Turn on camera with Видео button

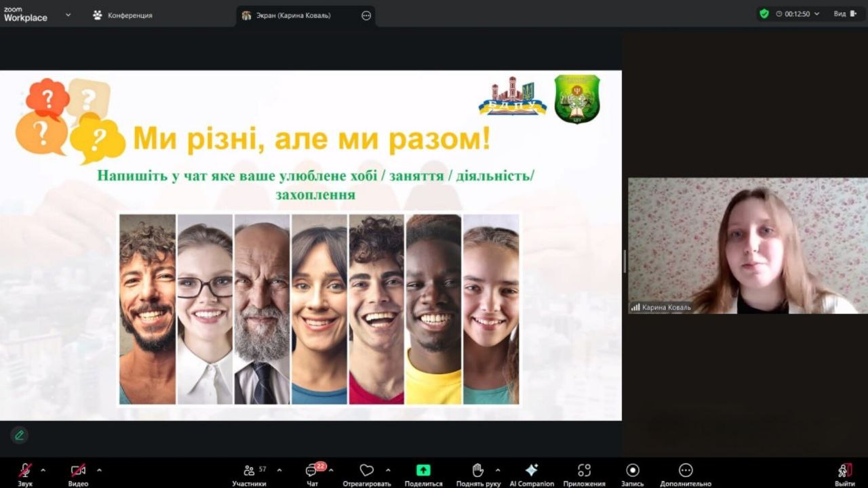[x=78, y=471]
